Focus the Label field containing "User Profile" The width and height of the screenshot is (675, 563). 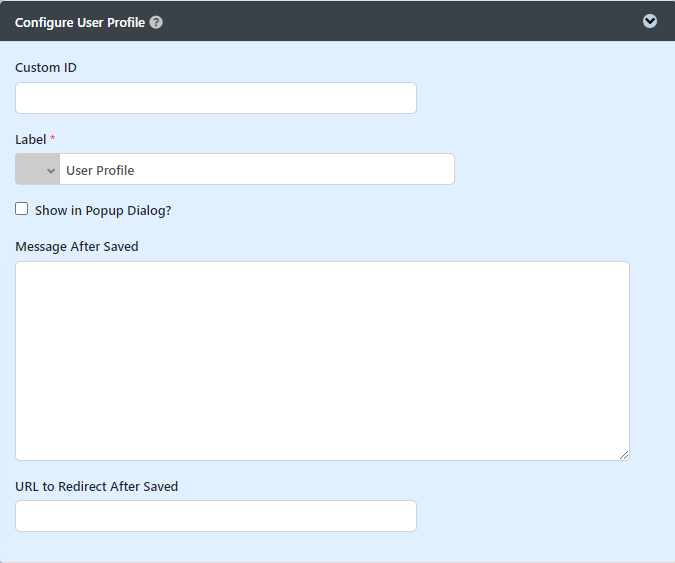pos(256,170)
